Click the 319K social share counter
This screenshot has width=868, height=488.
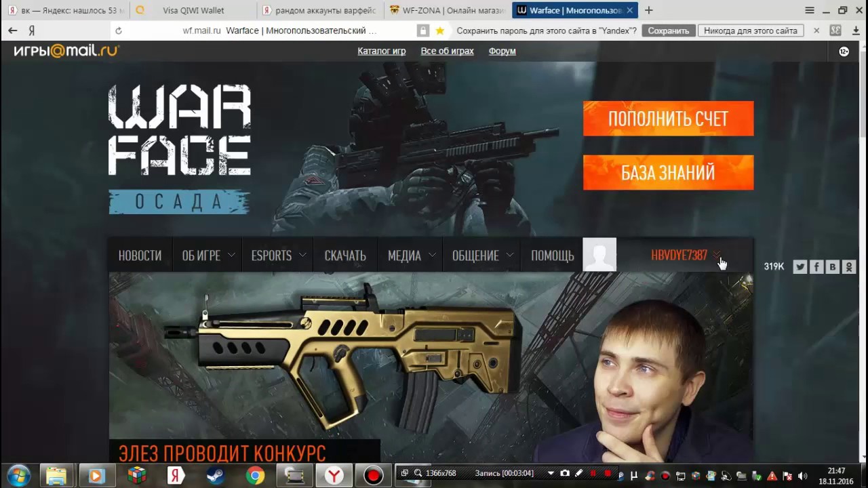(774, 267)
